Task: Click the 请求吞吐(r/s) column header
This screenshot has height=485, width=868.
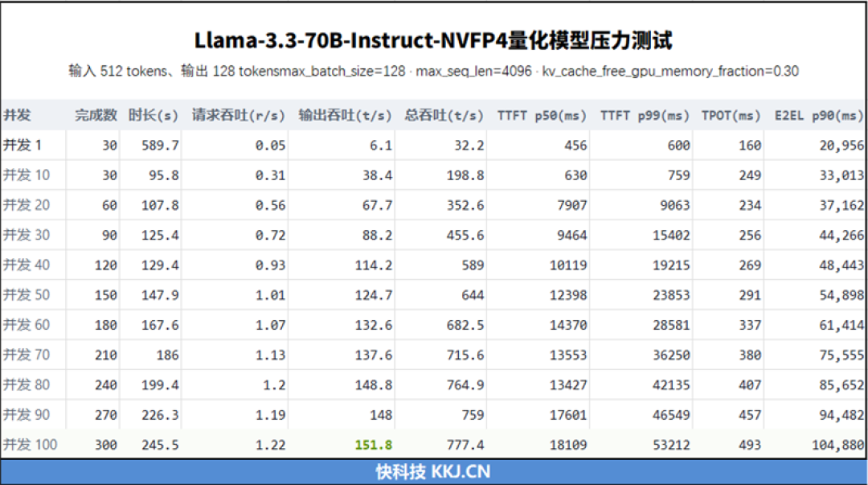Action: tap(238, 115)
